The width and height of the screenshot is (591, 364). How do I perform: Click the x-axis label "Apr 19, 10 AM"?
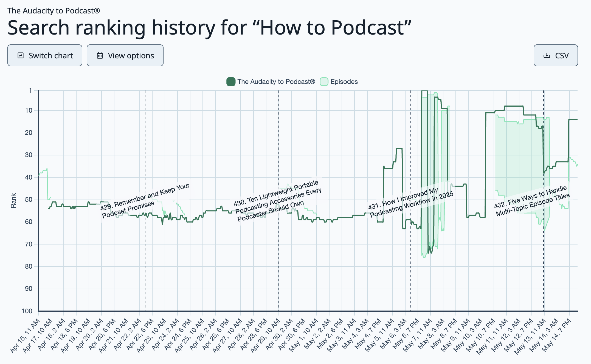75,335
